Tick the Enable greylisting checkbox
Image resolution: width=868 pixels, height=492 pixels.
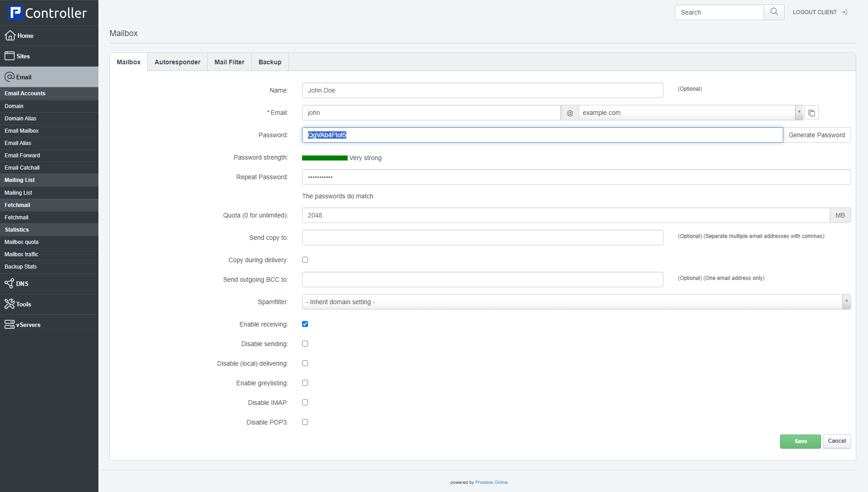pyautogui.click(x=305, y=383)
